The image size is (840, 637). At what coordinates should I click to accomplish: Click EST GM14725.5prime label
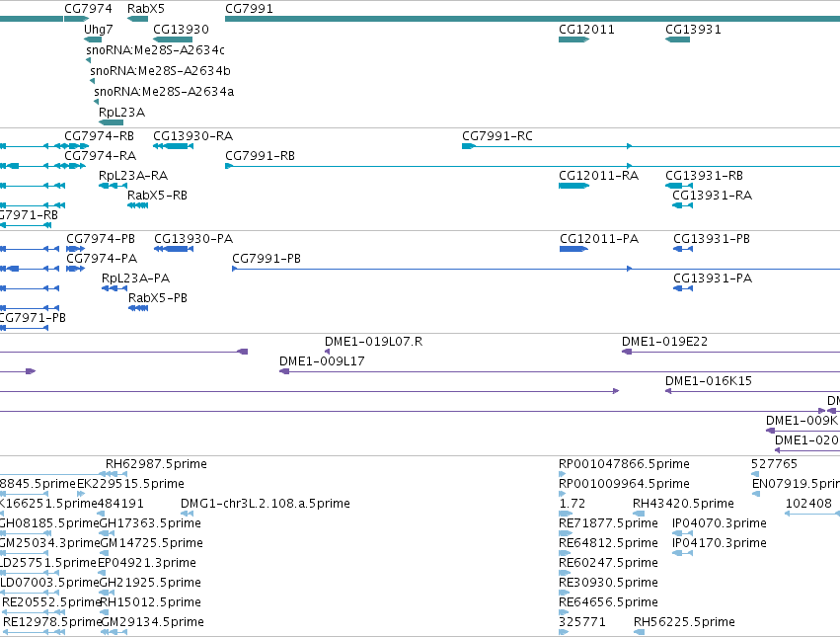152,543
